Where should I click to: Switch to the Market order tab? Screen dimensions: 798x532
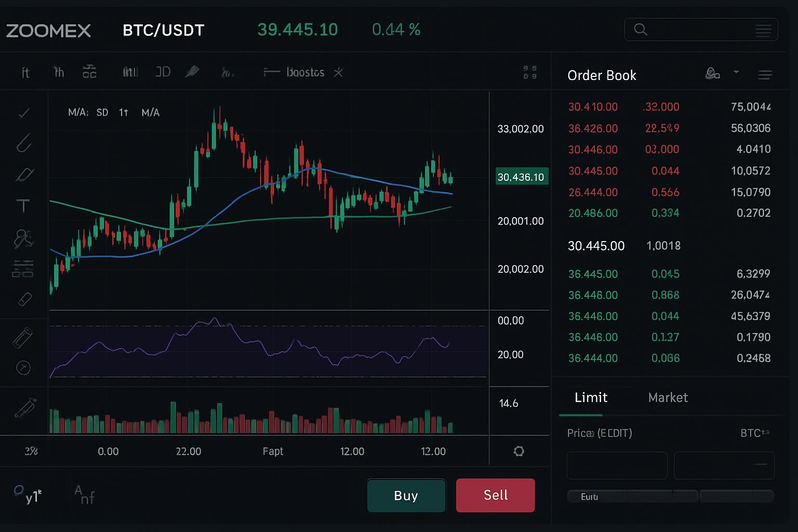[x=668, y=397]
